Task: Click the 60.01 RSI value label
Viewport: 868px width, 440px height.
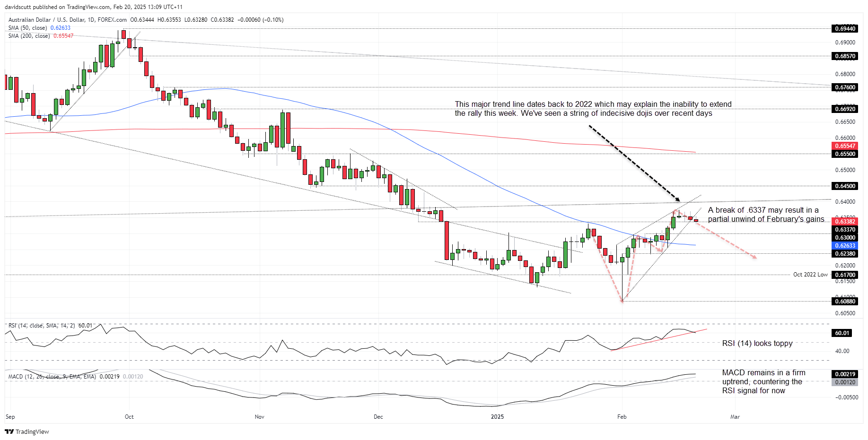Action: tap(842, 333)
